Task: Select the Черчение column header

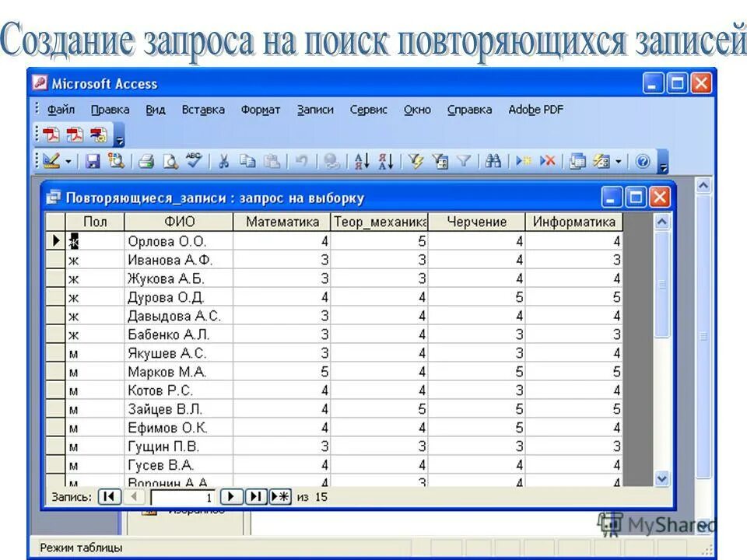Action: click(476, 222)
